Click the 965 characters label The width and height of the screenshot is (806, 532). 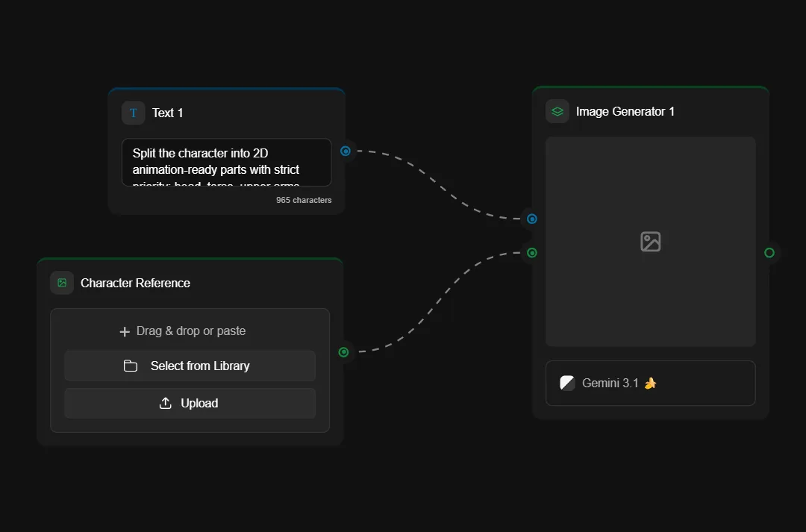(304, 199)
